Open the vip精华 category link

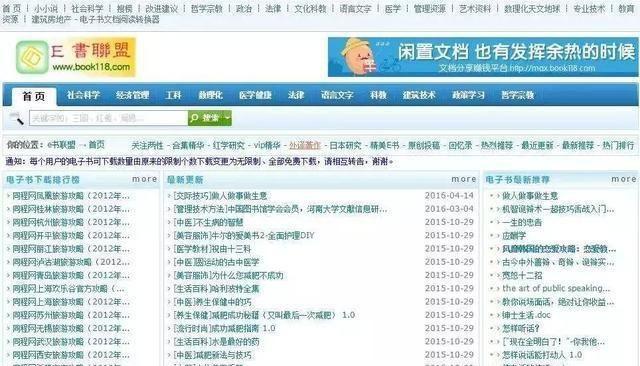(x=267, y=145)
